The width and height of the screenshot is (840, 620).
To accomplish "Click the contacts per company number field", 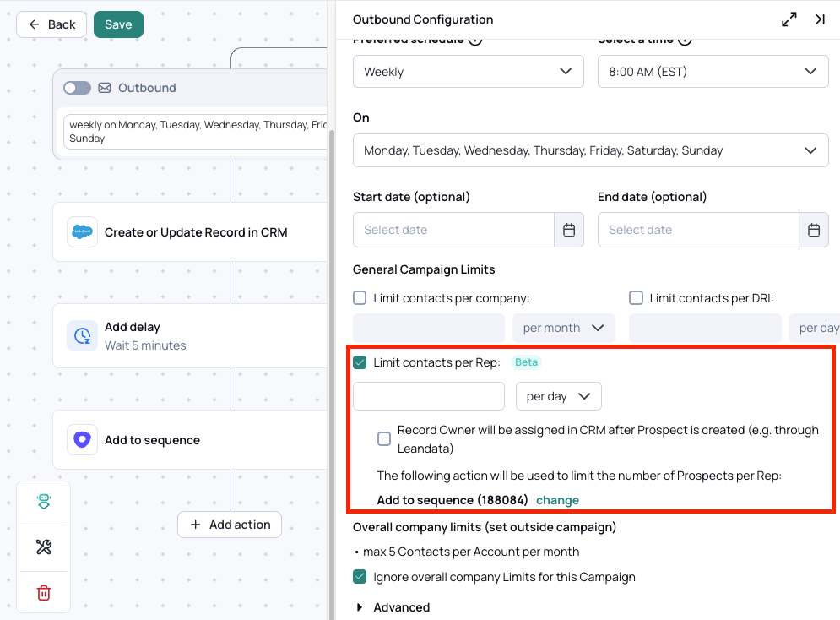I will point(429,328).
